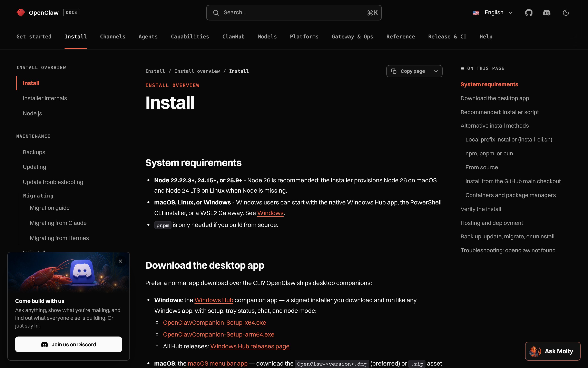Image resolution: width=588 pixels, height=368 pixels.
Task: Open Backups in the sidebar
Action: click(34, 152)
